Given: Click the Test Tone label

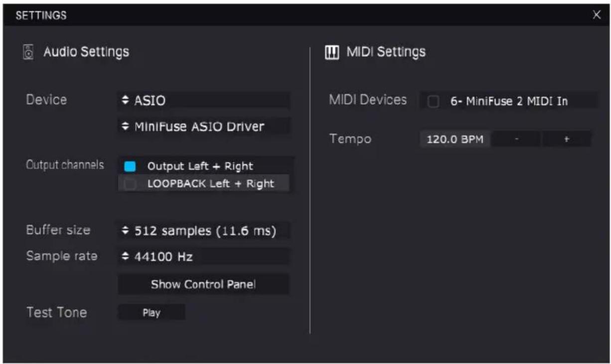Looking at the screenshot, I should click(57, 312).
